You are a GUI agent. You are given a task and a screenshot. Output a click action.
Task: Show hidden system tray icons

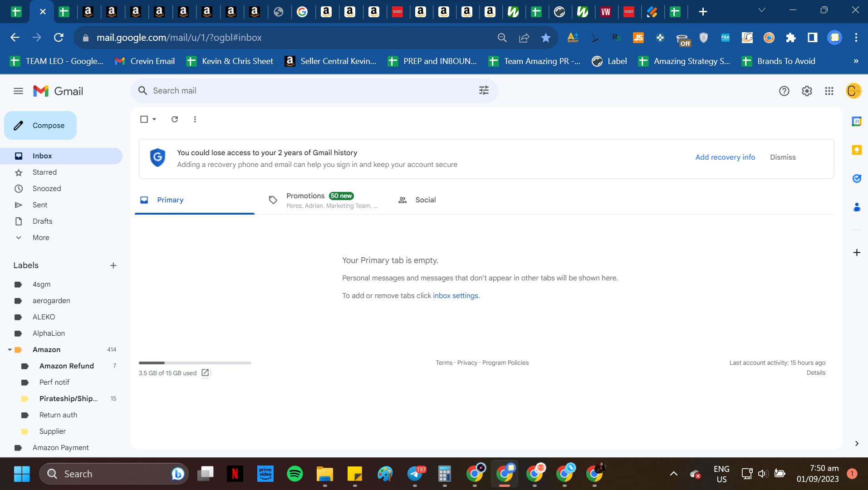673,474
